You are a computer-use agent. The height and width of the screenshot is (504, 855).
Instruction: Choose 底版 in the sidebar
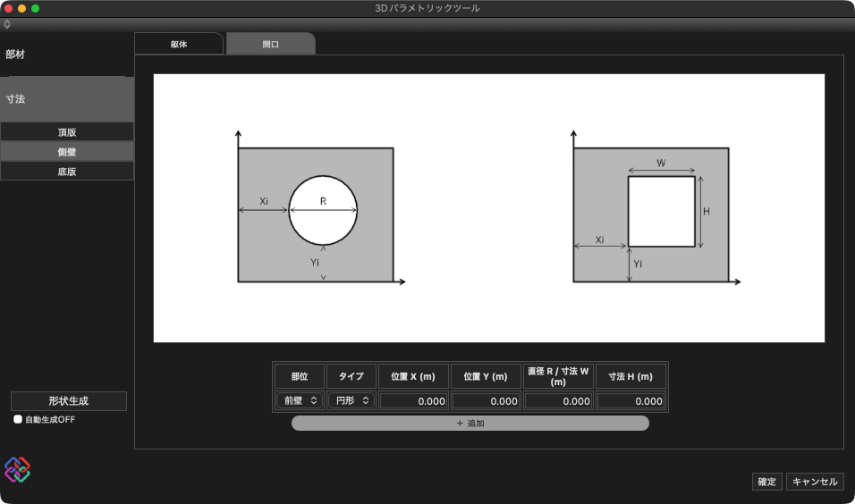coord(67,172)
